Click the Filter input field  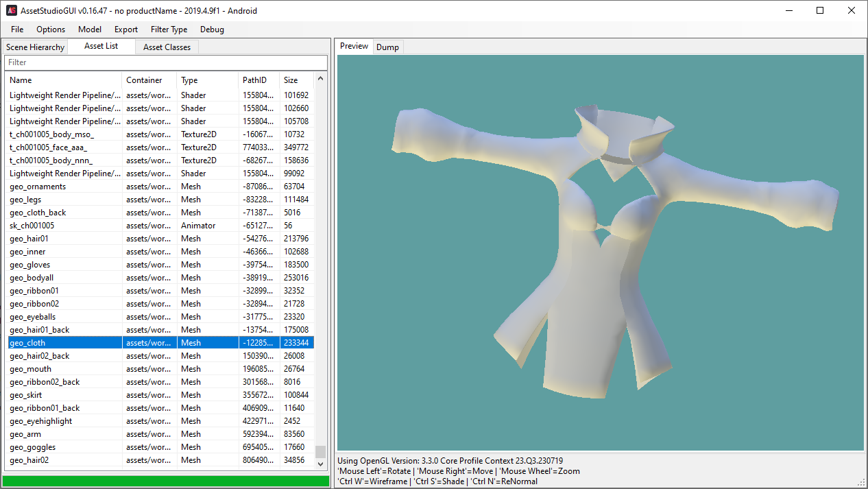(x=166, y=62)
